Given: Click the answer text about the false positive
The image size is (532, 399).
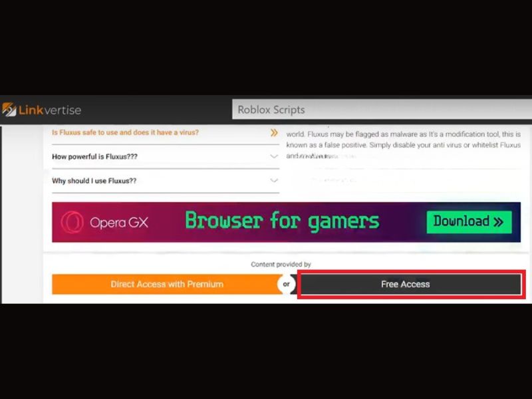Looking at the screenshot, I should [x=404, y=145].
